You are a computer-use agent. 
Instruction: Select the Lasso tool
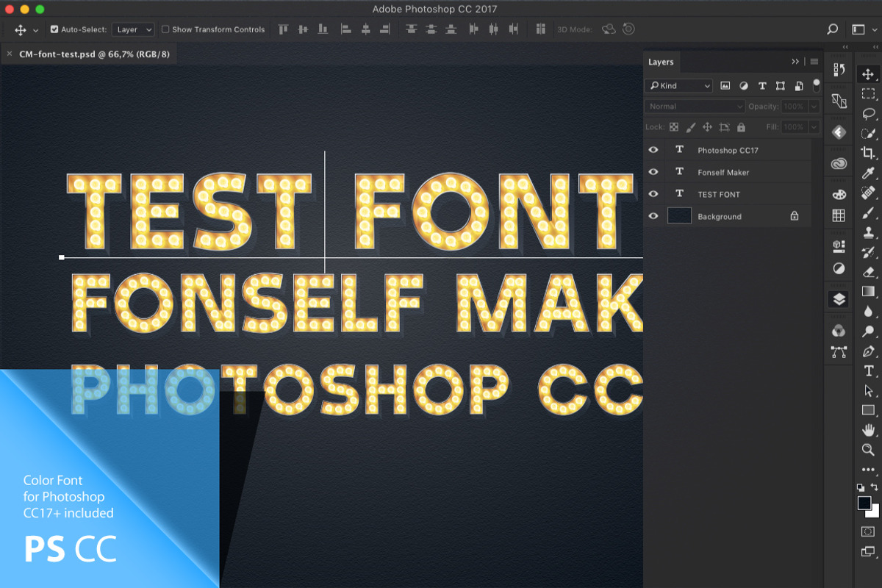pos(868,114)
